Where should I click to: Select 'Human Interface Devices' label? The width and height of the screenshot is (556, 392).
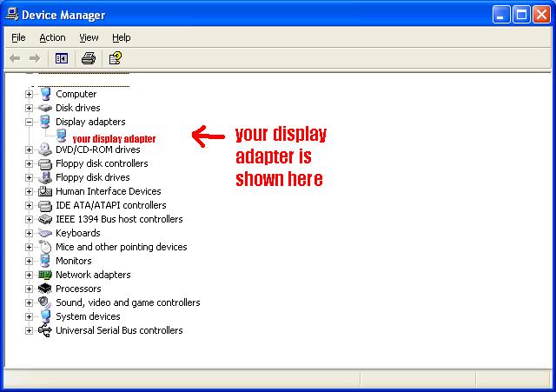coord(109,191)
